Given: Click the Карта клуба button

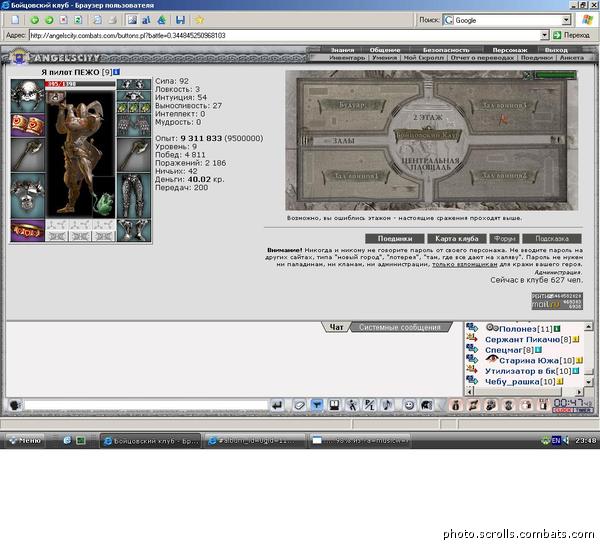Looking at the screenshot, I should click(x=457, y=239).
